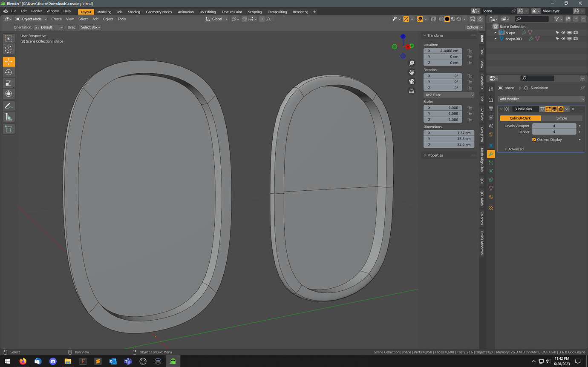588x367 pixels.
Task: Click the Render levels value field
Action: click(x=554, y=132)
